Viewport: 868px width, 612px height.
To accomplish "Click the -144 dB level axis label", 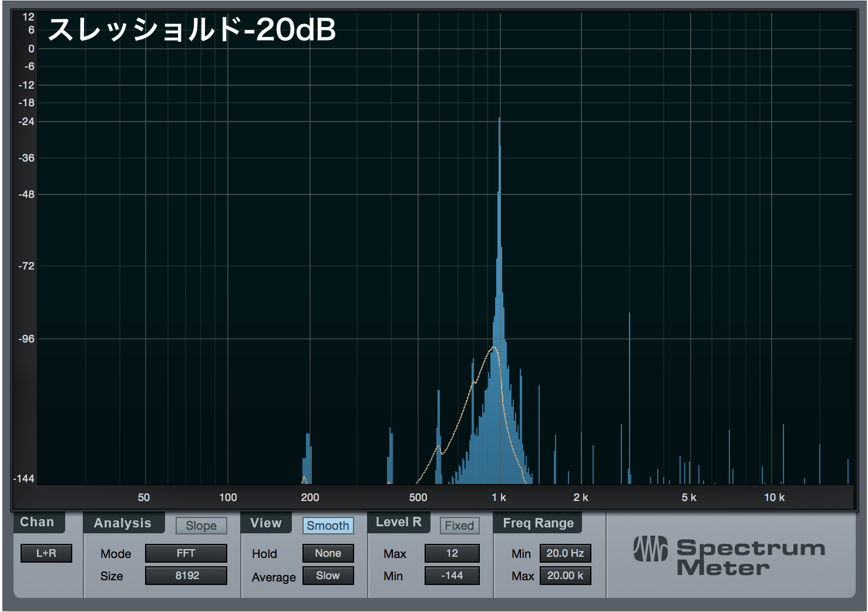I will (x=24, y=479).
